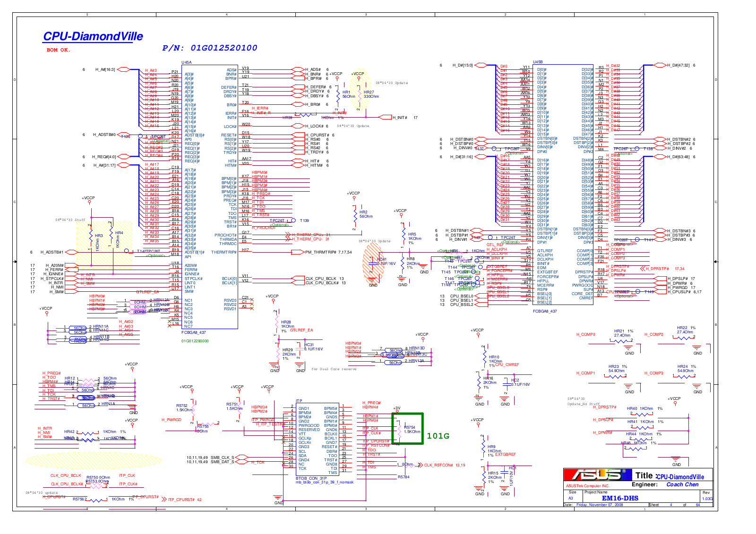Image resolution: width=756 pixels, height=534 pixels.
Task: Select green part code 01G012290000
Action: (x=195, y=341)
